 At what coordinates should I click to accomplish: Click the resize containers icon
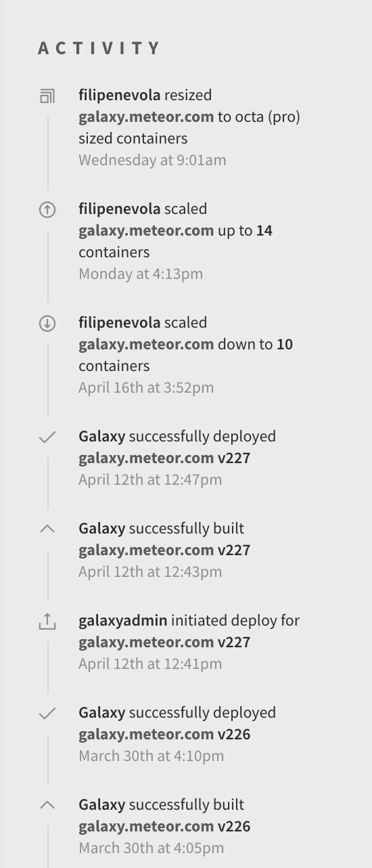point(47,96)
